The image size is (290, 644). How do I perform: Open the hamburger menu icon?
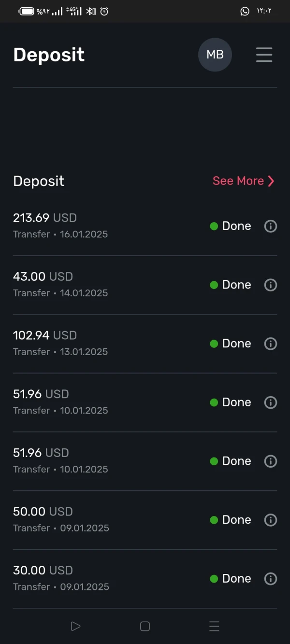[x=264, y=55]
